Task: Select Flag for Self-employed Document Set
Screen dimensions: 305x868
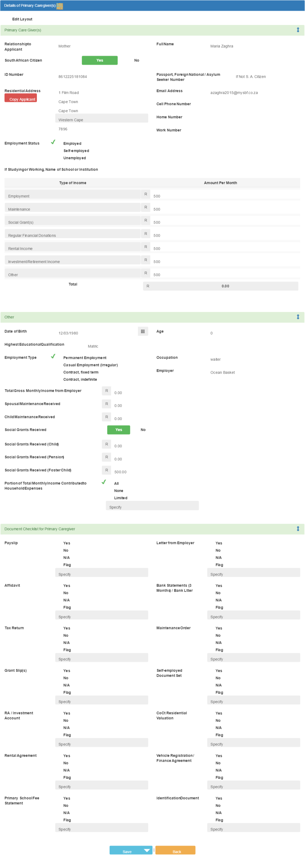Action: pyautogui.click(x=219, y=693)
